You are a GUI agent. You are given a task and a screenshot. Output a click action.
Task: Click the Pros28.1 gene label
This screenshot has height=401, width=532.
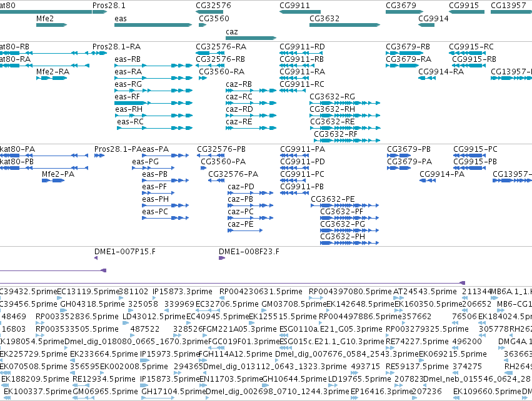tap(109, 6)
